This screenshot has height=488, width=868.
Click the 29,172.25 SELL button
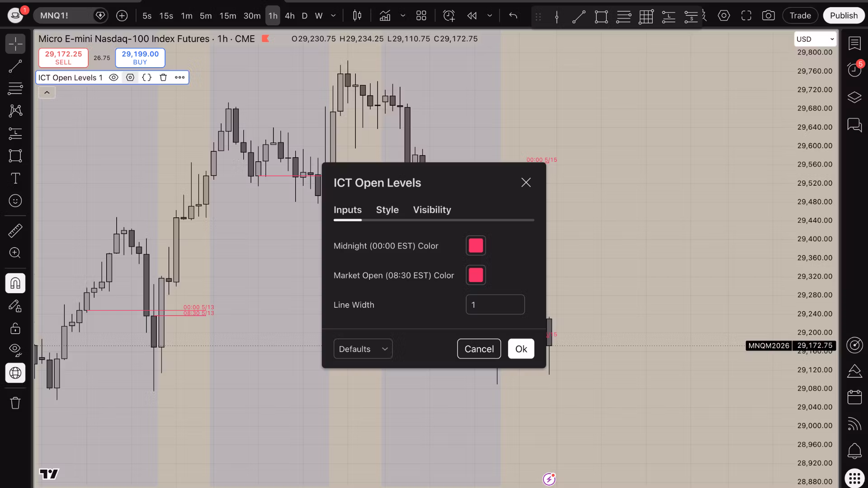point(63,58)
